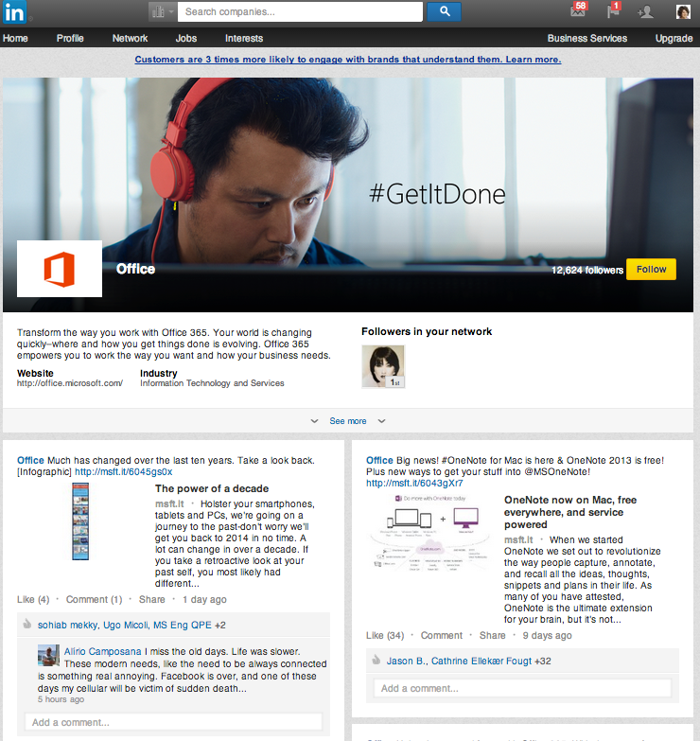
Task: Open the Interests menu item
Action: (x=244, y=38)
